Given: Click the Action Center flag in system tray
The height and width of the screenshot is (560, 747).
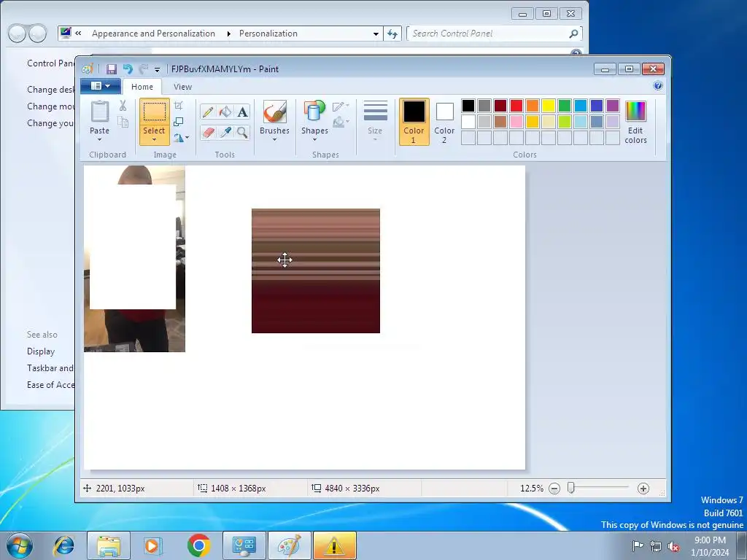Looking at the screenshot, I should click(x=638, y=546).
